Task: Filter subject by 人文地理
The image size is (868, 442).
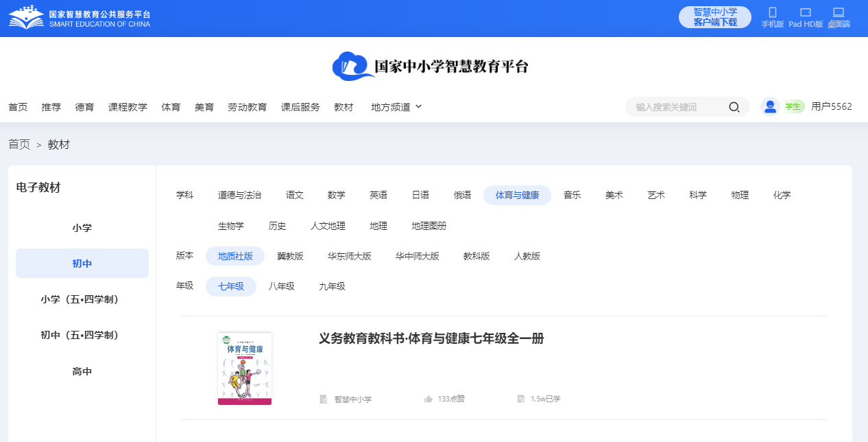Action: (328, 226)
